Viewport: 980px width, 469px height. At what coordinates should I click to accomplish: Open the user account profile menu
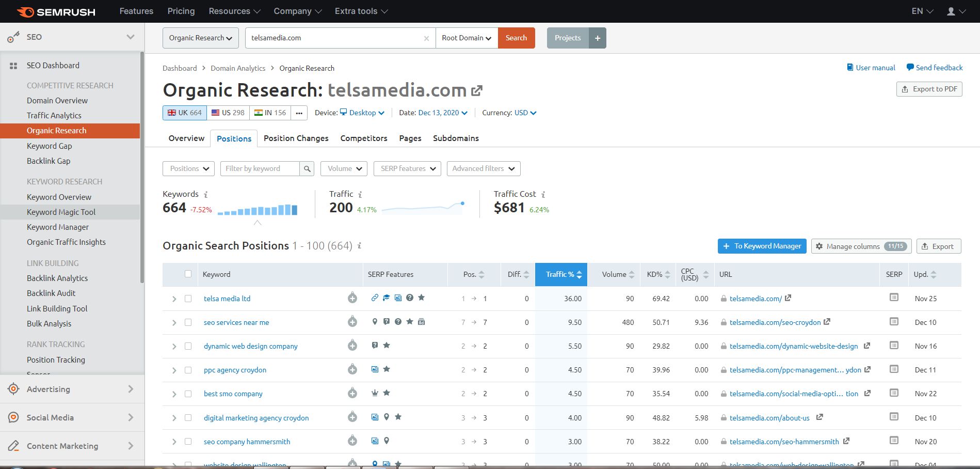(x=956, y=11)
